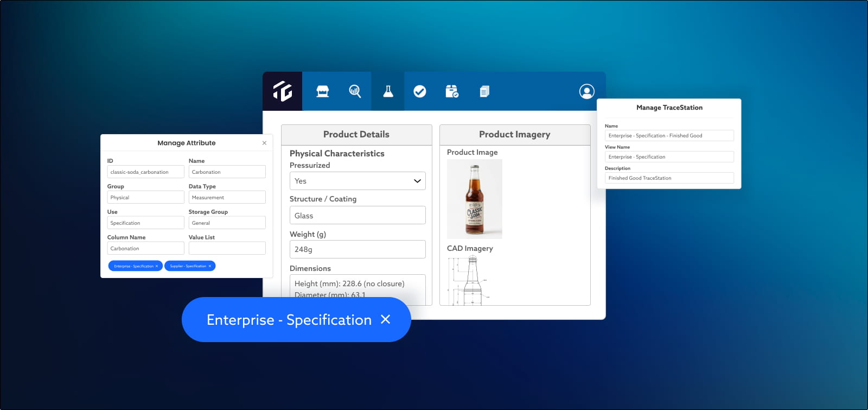Image resolution: width=868 pixels, height=410 pixels.
Task: Click the Product Details panel header
Action: pyautogui.click(x=356, y=135)
